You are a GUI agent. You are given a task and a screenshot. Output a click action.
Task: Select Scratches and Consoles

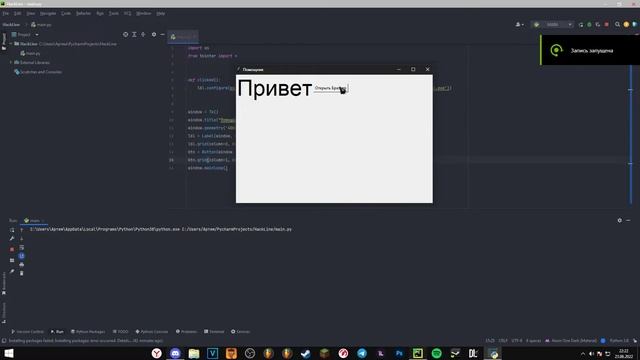[x=38, y=72]
